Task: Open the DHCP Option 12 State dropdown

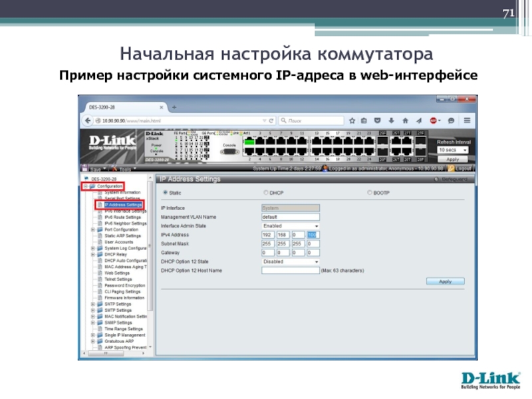Action: tap(291, 261)
